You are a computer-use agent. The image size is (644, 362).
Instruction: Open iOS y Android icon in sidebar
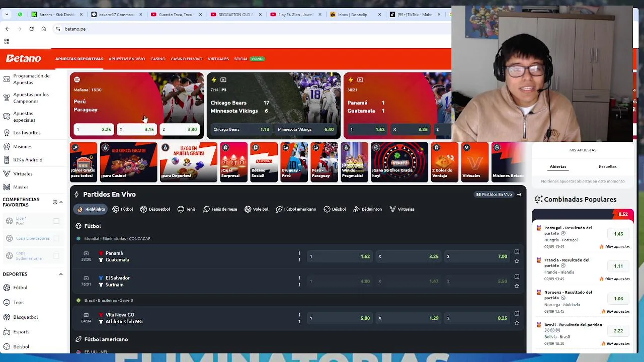coord(7,160)
